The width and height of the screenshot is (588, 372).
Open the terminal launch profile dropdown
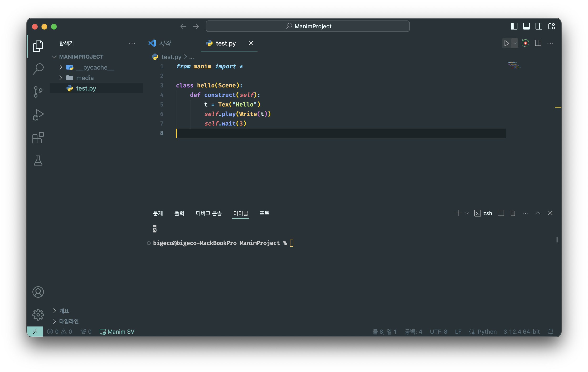click(467, 213)
